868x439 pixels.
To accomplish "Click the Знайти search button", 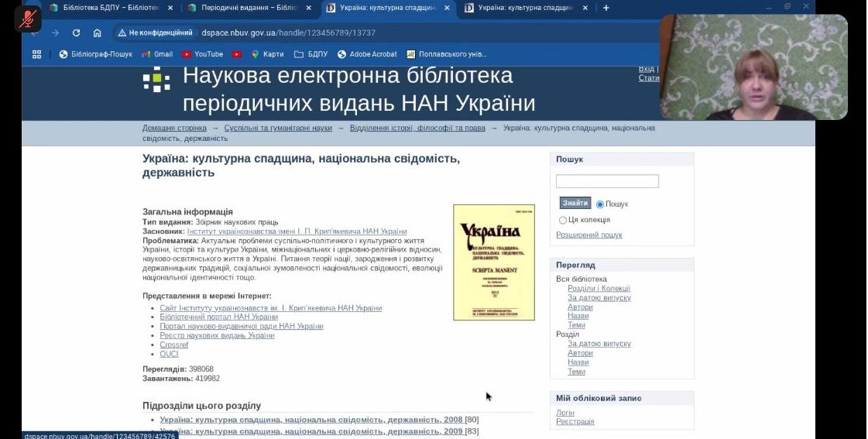I will click(x=575, y=203).
